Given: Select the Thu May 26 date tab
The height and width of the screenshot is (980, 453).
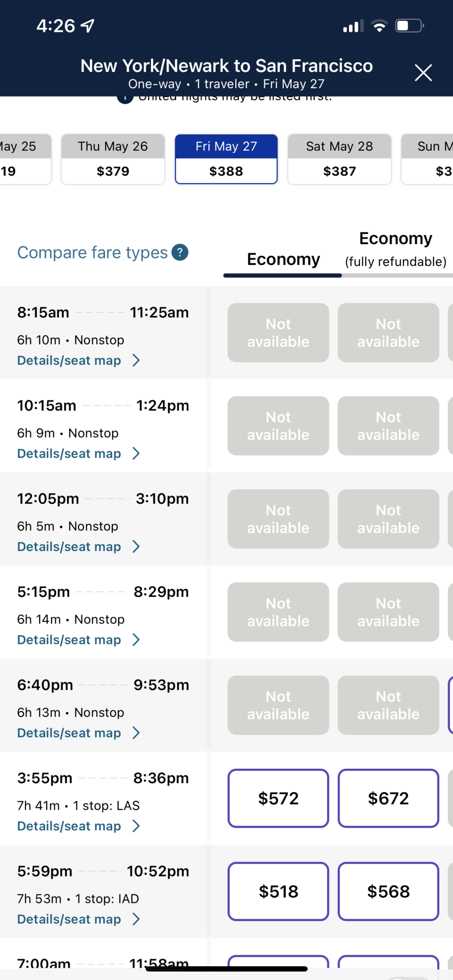Looking at the screenshot, I should [113, 159].
